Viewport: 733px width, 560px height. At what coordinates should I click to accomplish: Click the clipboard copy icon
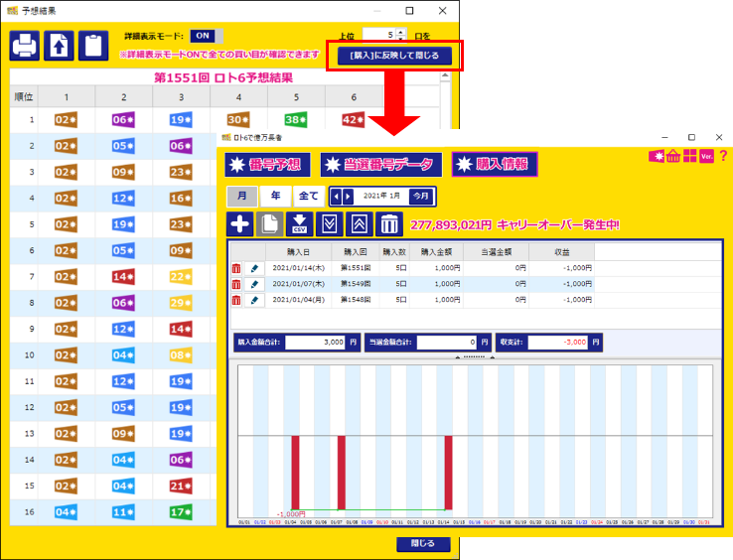pyautogui.click(x=92, y=46)
